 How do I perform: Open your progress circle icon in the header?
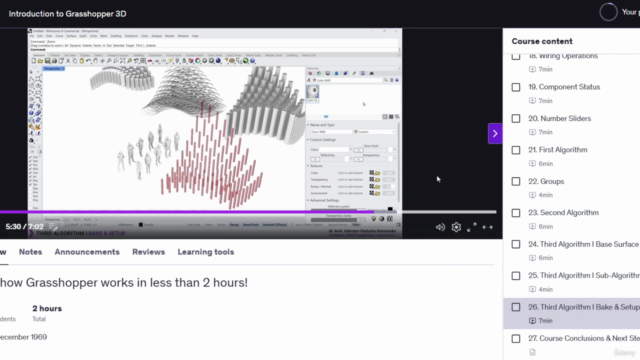point(608,12)
